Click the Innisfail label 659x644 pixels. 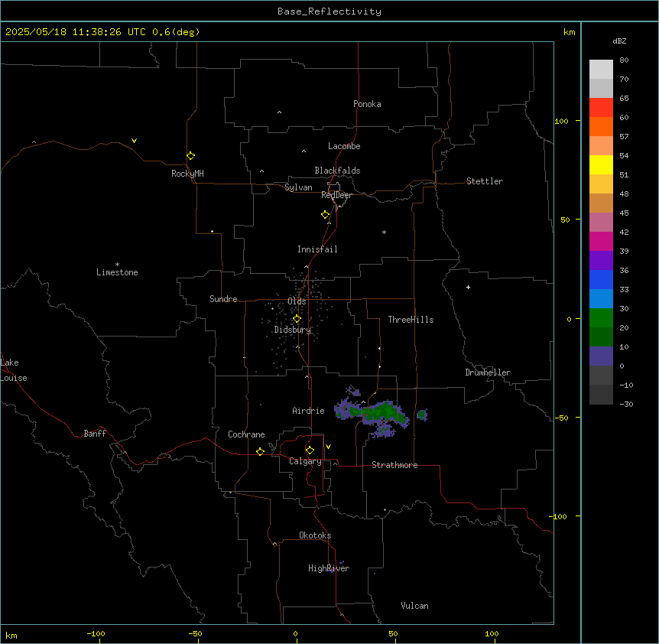point(317,249)
